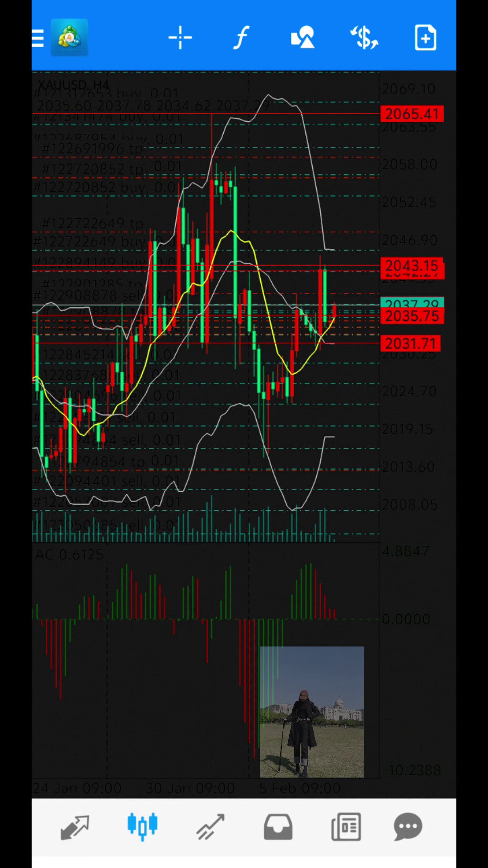Image resolution: width=488 pixels, height=868 pixels.
Task: Tap the 5 Feb 09:00 time axis label
Action: pos(300,788)
